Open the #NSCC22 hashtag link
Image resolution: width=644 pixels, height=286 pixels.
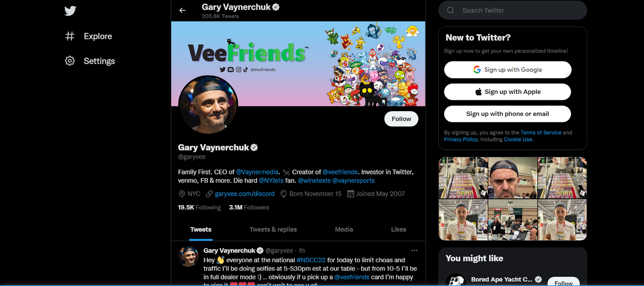tap(311, 260)
